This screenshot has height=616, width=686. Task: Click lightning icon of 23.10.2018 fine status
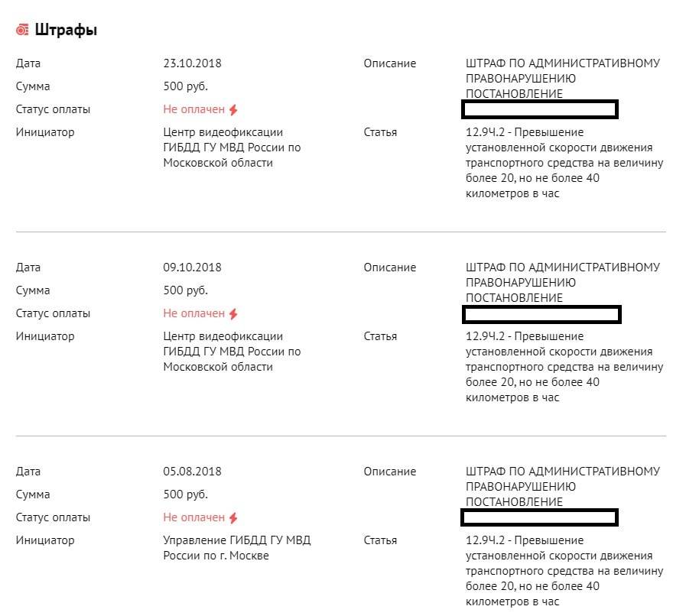coord(233,110)
